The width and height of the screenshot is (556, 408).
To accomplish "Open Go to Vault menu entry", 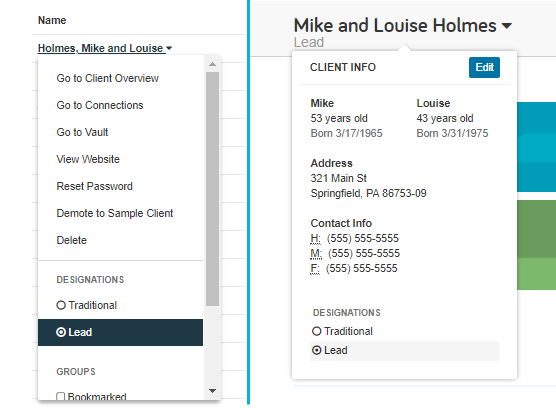I will [82, 132].
